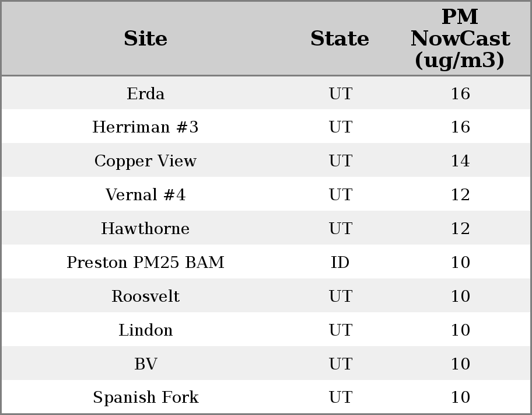Select the Erda site cell
The height and width of the screenshot is (415, 532).
click(x=145, y=93)
